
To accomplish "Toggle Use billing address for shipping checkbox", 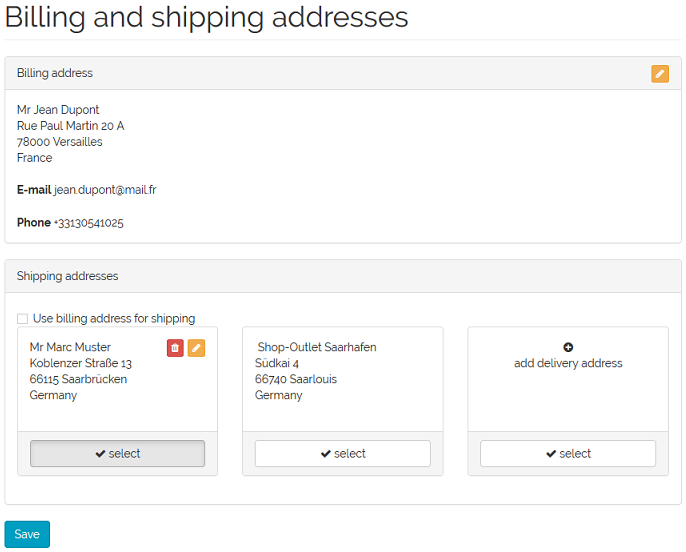I will point(22,318).
